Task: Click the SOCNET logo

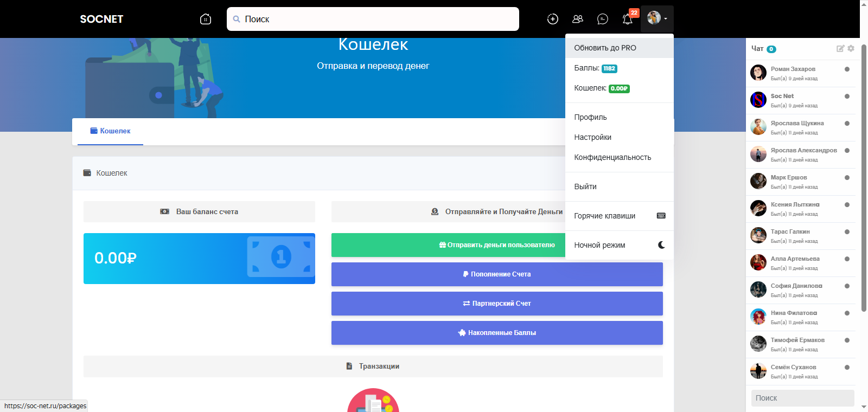Action: pos(101,19)
